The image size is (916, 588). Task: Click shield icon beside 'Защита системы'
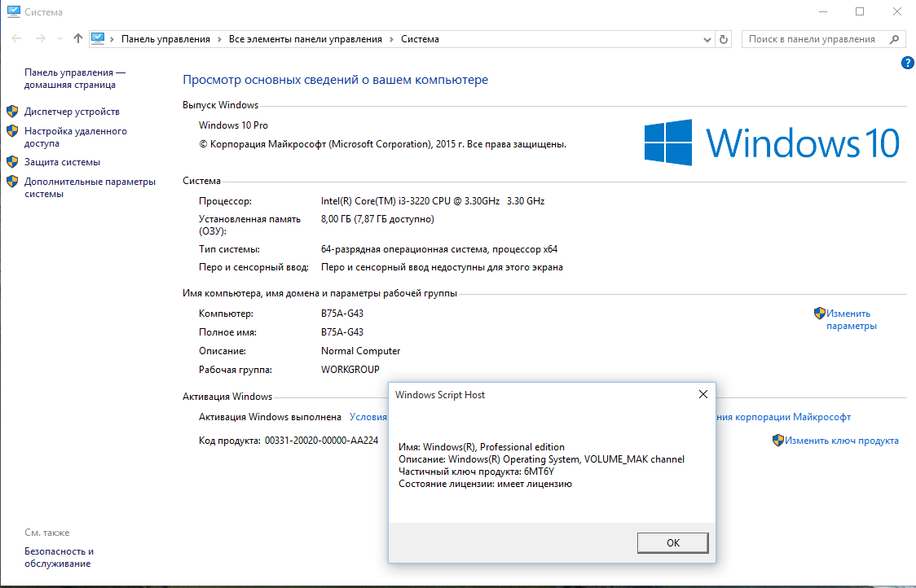(12, 162)
